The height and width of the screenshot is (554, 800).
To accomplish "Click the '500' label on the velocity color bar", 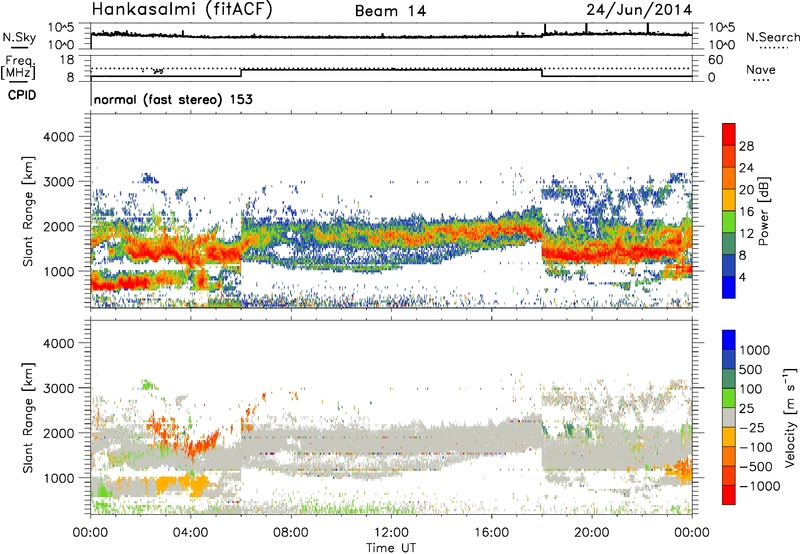I will pos(750,370).
